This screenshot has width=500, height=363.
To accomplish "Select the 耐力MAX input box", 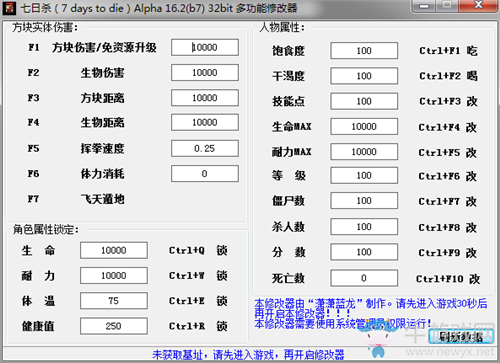I will (364, 152).
